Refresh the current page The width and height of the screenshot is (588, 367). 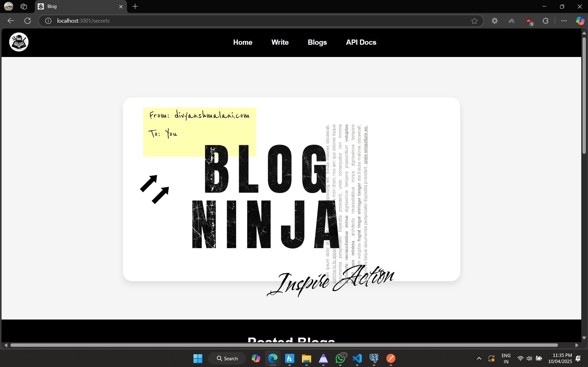point(28,21)
